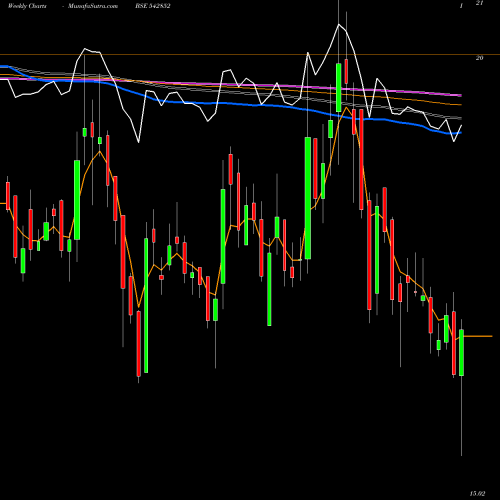Viewport: 500px width, 500px height.
Task: Click the "MunafaSutra.com" label in header
Action: (93, 6)
